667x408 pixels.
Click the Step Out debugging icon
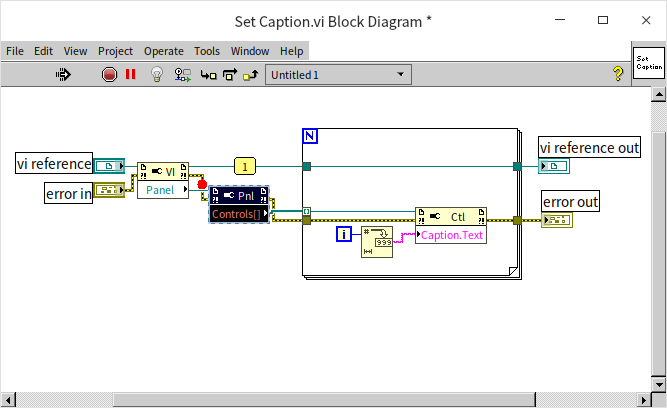pos(251,74)
